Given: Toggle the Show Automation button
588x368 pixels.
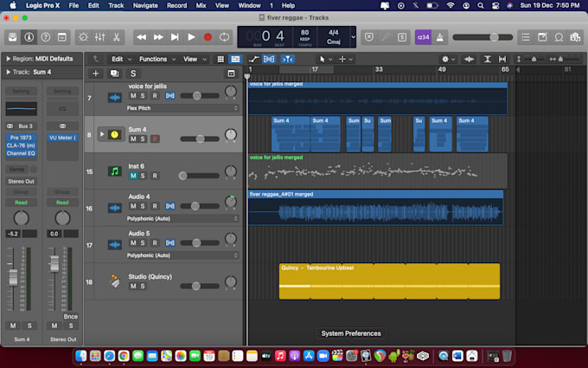Looking at the screenshot, I should (254, 59).
